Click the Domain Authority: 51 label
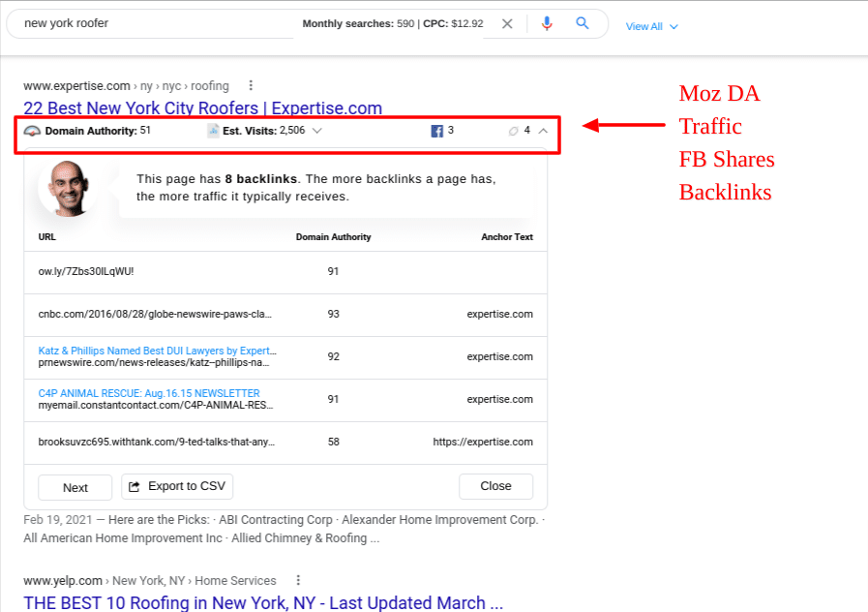868x612 pixels. point(98,131)
